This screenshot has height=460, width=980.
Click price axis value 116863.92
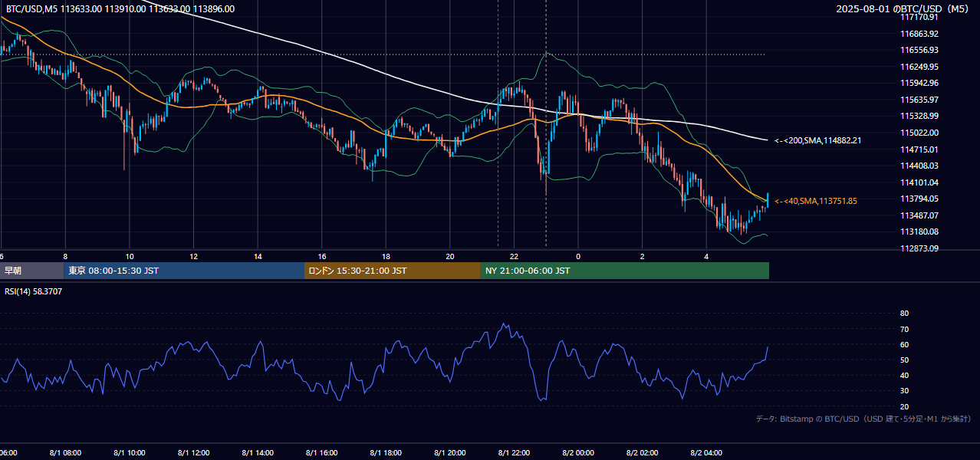click(x=919, y=34)
